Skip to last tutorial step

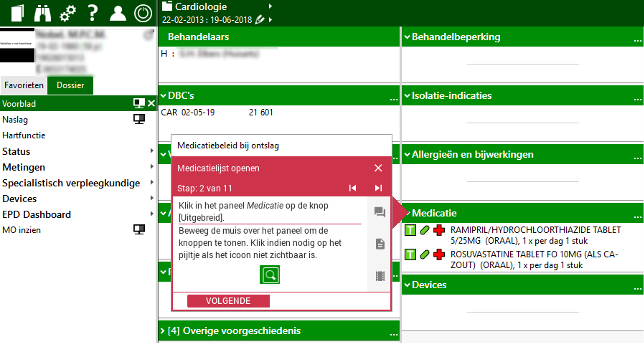tap(378, 188)
